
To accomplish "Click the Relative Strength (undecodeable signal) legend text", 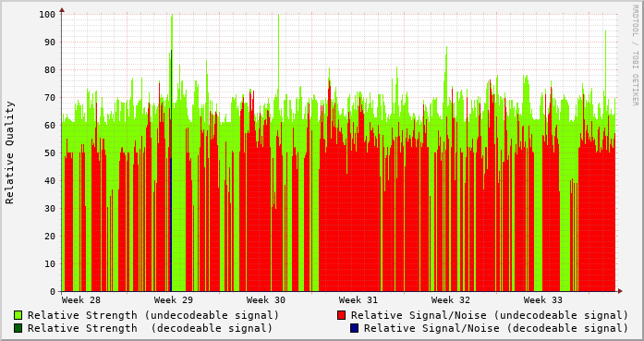I will click(153, 315).
